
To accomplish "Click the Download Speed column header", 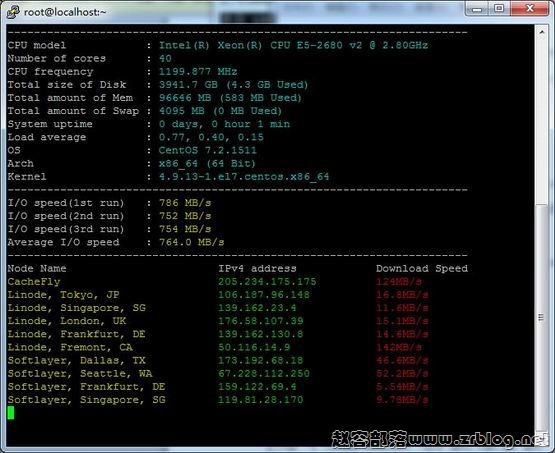I will 422,269.
